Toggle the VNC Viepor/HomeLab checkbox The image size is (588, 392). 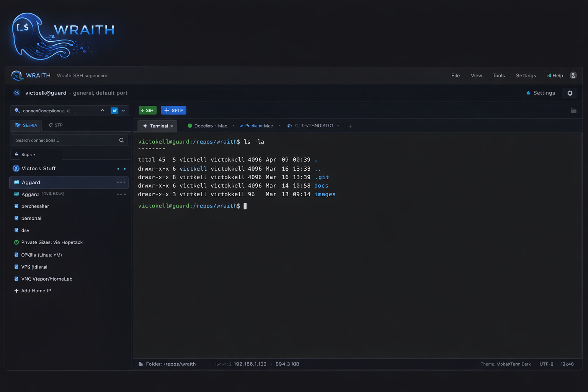[16, 279]
